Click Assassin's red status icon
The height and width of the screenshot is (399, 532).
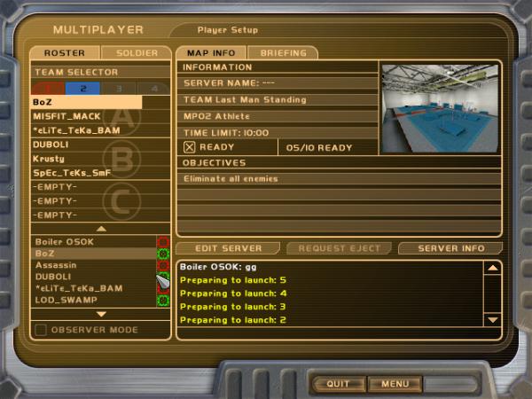[x=163, y=265]
